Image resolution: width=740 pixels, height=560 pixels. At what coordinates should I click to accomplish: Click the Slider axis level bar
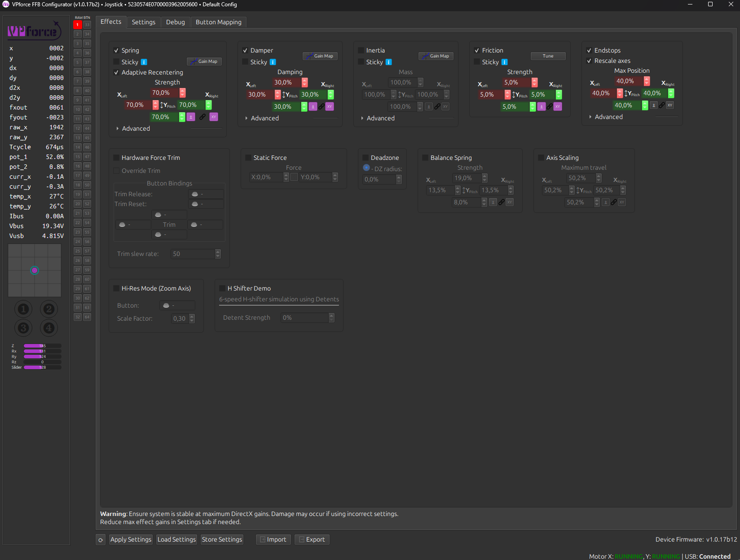[x=43, y=367]
